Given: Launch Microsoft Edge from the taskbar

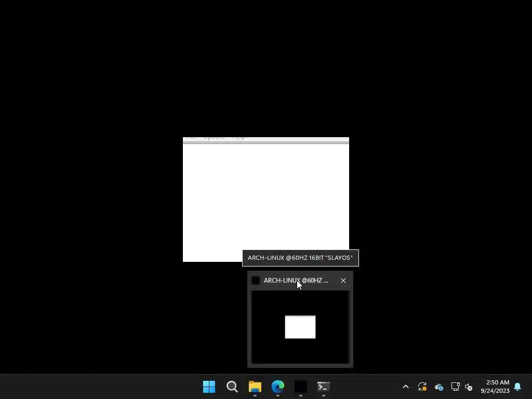Looking at the screenshot, I should 278,387.
